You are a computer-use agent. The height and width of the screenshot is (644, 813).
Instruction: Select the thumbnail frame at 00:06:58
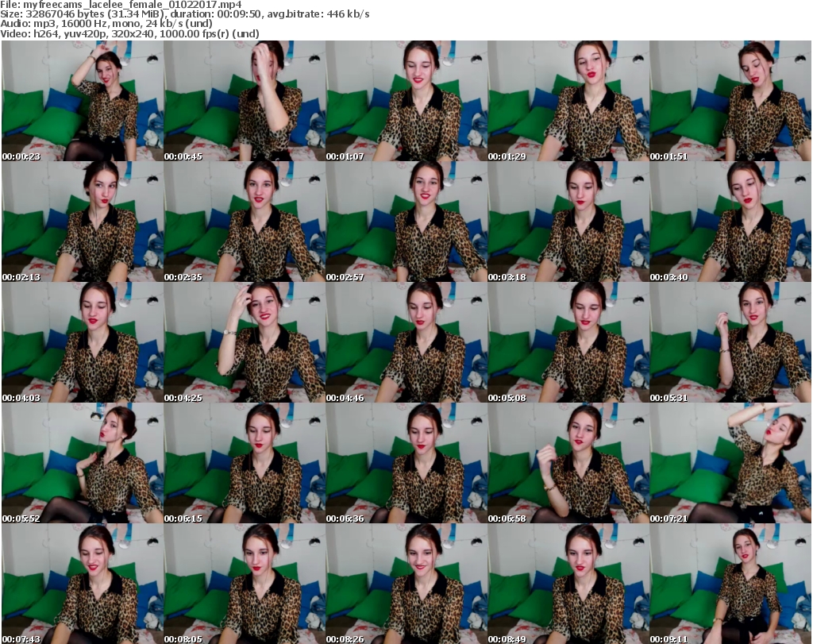tap(568, 463)
